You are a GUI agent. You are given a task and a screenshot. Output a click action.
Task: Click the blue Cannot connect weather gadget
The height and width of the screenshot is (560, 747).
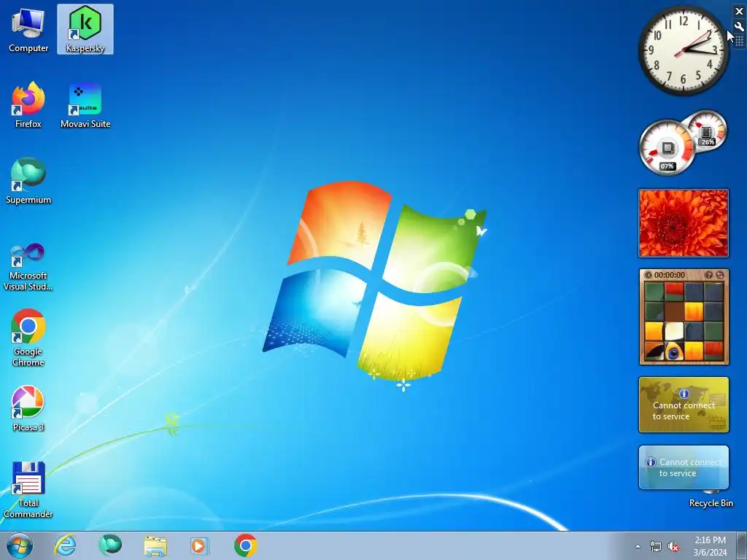684,467
